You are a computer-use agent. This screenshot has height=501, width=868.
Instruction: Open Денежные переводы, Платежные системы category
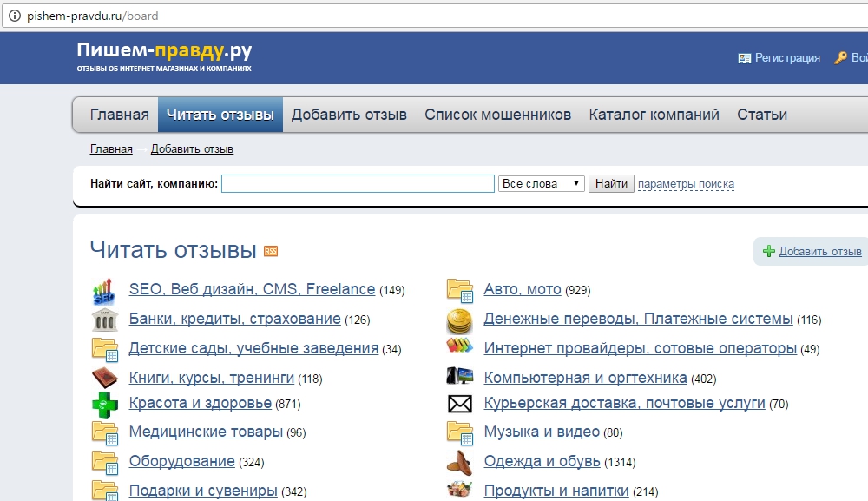pyautogui.click(x=638, y=319)
